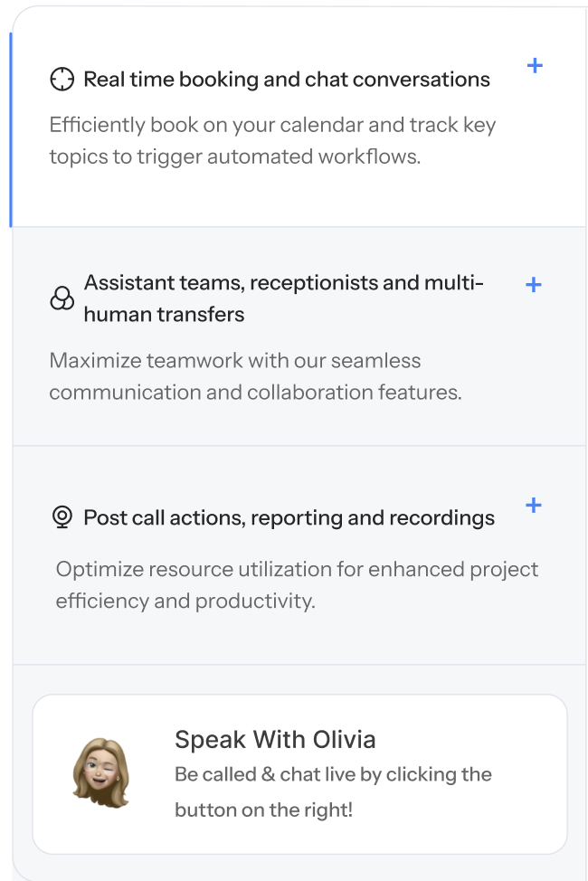
Task: Expand Real time booking with its plus icon
Action: click(x=535, y=66)
